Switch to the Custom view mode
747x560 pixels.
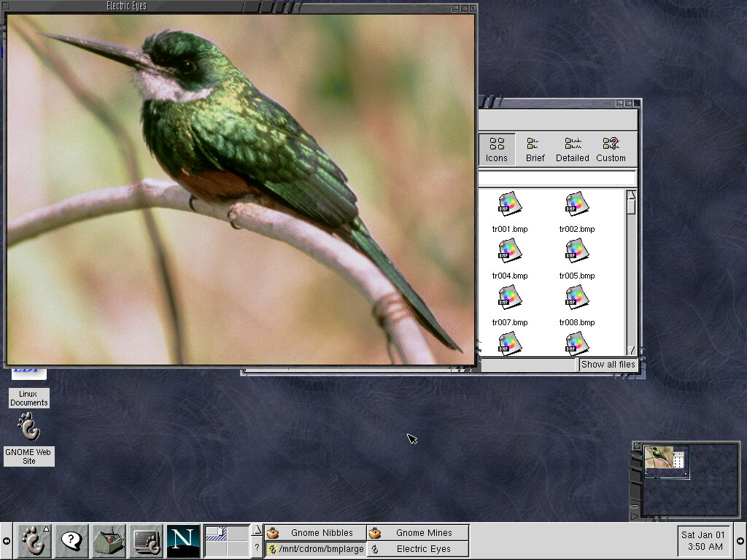611,149
